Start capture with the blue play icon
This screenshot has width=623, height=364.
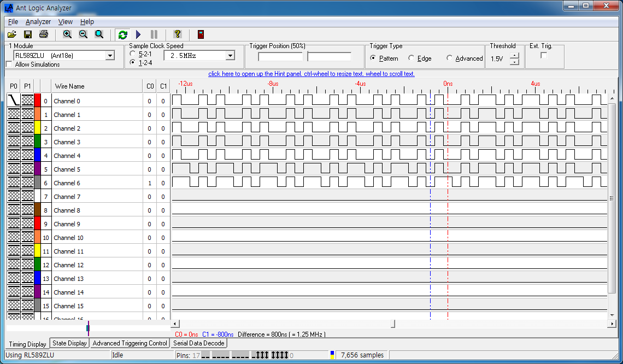point(138,34)
